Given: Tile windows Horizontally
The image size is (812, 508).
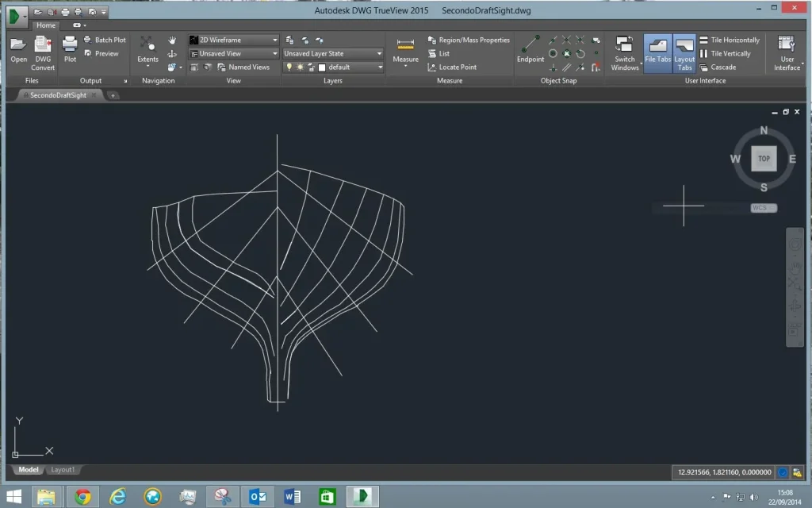Looking at the screenshot, I should (x=730, y=40).
